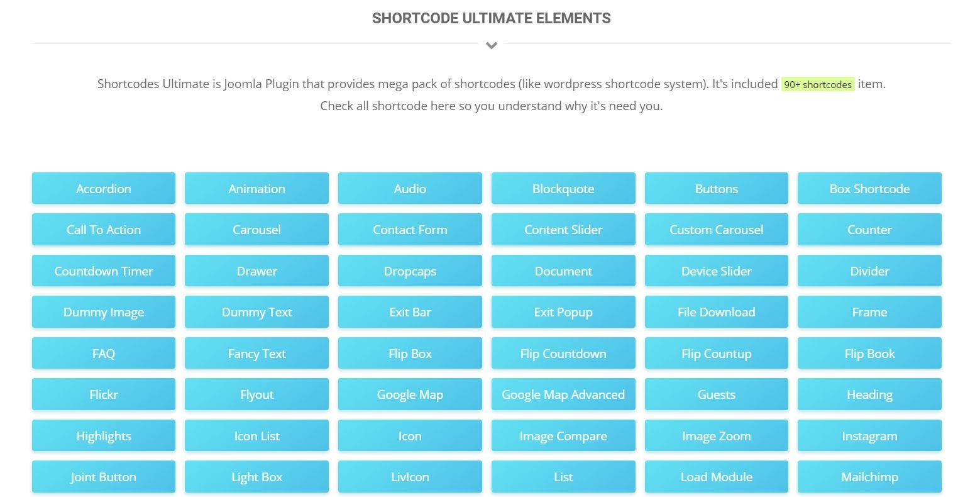980x497 pixels.
Task: Open the Flip Book shortcode
Action: tap(869, 353)
